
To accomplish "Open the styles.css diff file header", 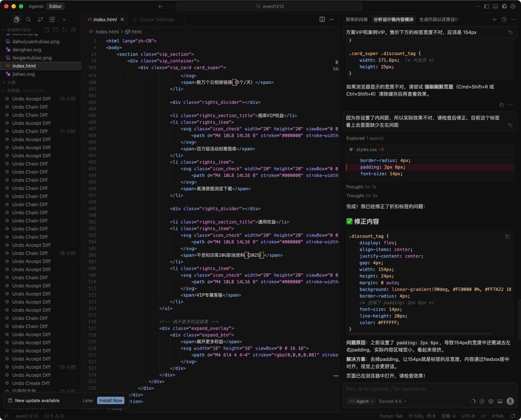I will [430, 149].
